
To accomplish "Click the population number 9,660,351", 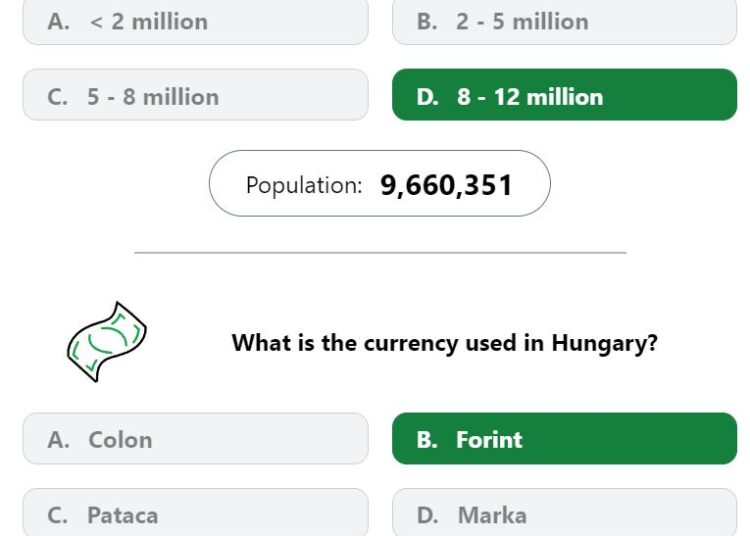I will (446, 185).
